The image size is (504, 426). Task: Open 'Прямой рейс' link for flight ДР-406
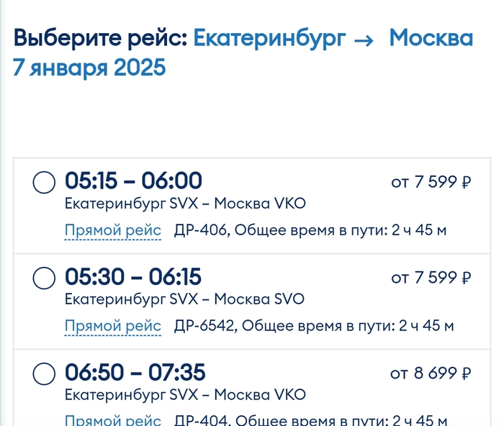pyautogui.click(x=113, y=230)
